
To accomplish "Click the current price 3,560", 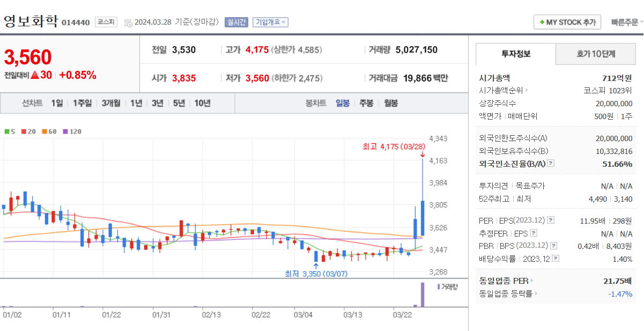I will coord(28,57).
